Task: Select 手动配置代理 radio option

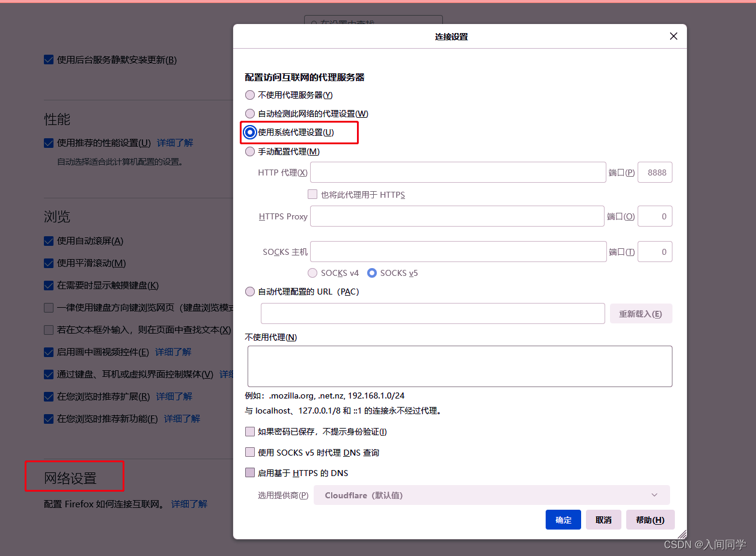Action: pyautogui.click(x=250, y=151)
